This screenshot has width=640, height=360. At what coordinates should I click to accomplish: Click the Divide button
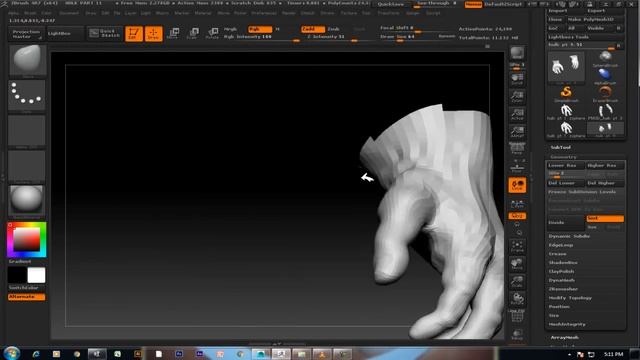tap(566, 222)
